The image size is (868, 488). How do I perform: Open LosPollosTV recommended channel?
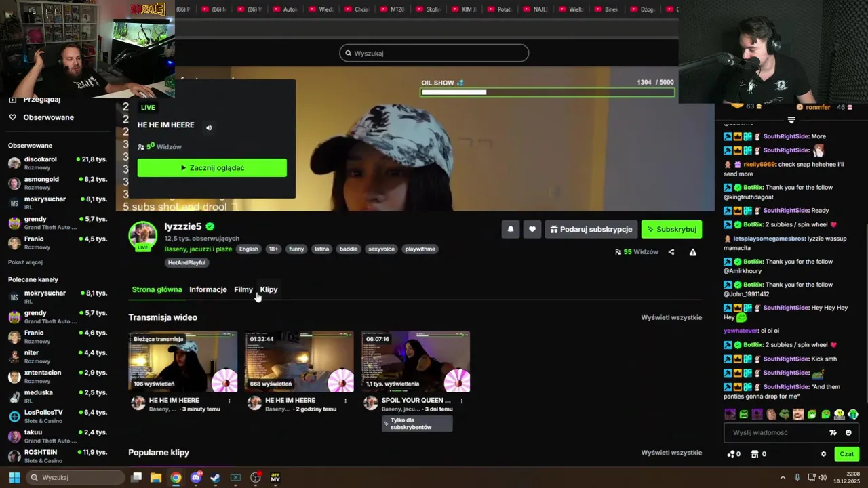(x=58, y=416)
